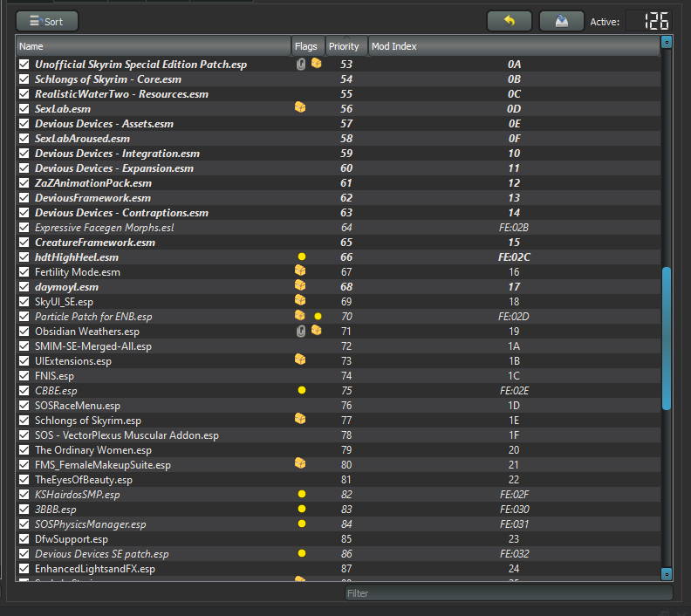This screenshot has height=616, width=691.
Task: Disable CreatureFramework.esm plugin
Action: 24,243
